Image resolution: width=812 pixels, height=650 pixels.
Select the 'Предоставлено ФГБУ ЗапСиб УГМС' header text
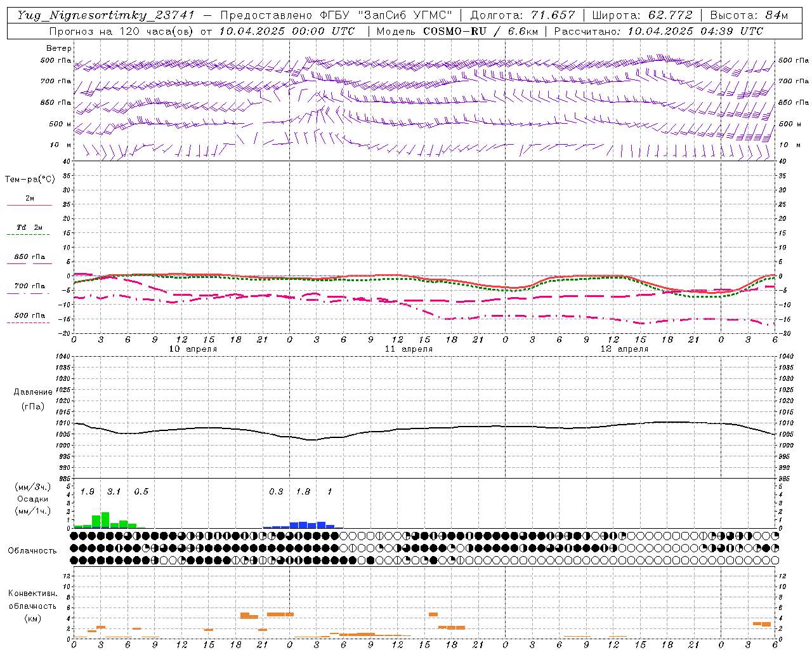(336, 15)
